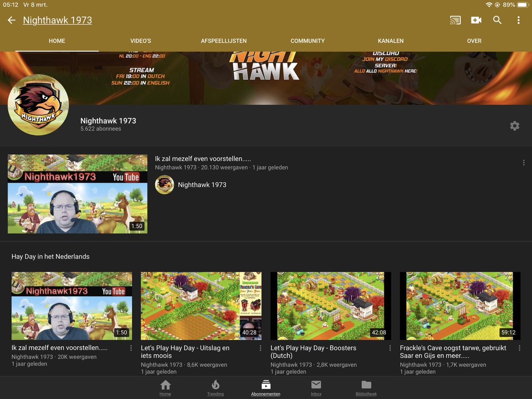Open Inbox in bottom navigation
The height and width of the screenshot is (399, 532).
(x=316, y=388)
